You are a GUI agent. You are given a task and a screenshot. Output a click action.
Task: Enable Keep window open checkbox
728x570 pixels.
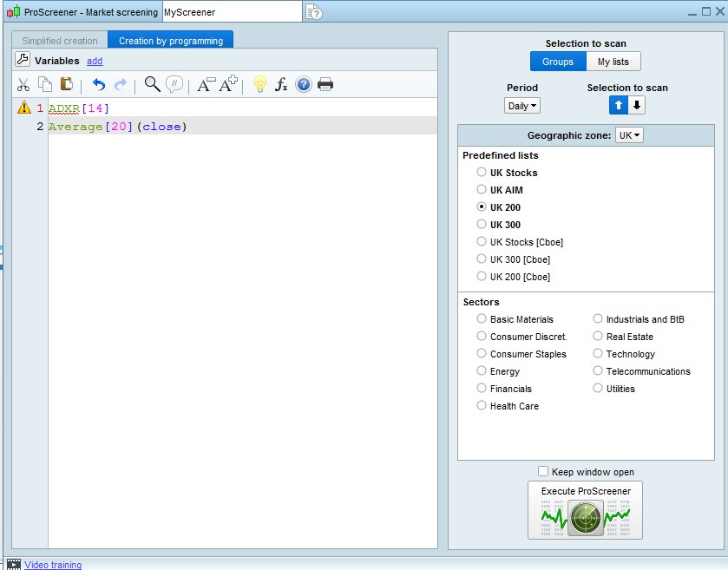click(x=543, y=472)
